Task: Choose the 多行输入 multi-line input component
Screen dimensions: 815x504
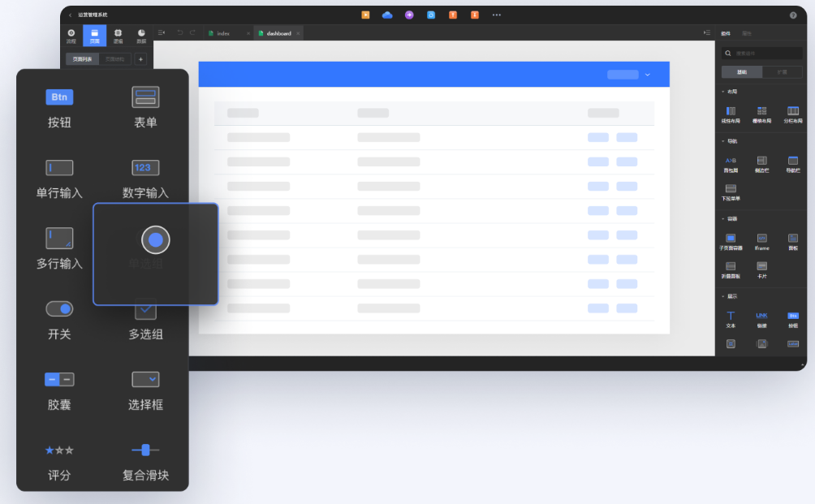Action: [x=59, y=249]
